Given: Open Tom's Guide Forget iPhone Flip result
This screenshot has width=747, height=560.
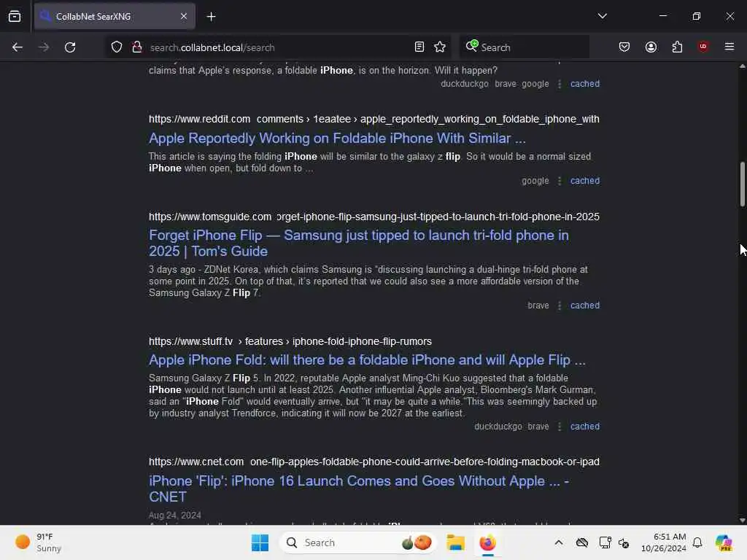Looking at the screenshot, I should (x=359, y=244).
